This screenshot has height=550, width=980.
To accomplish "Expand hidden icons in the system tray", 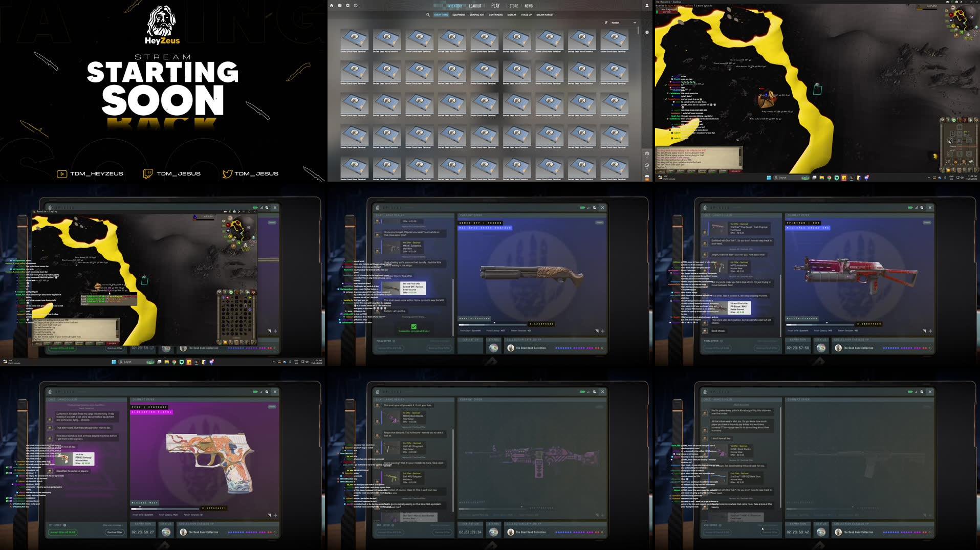I will click(928, 178).
